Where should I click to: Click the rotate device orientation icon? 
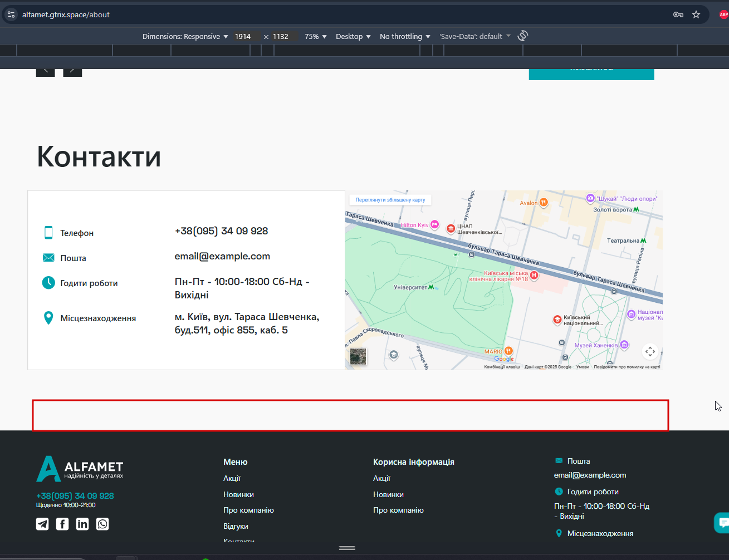pyautogui.click(x=522, y=36)
